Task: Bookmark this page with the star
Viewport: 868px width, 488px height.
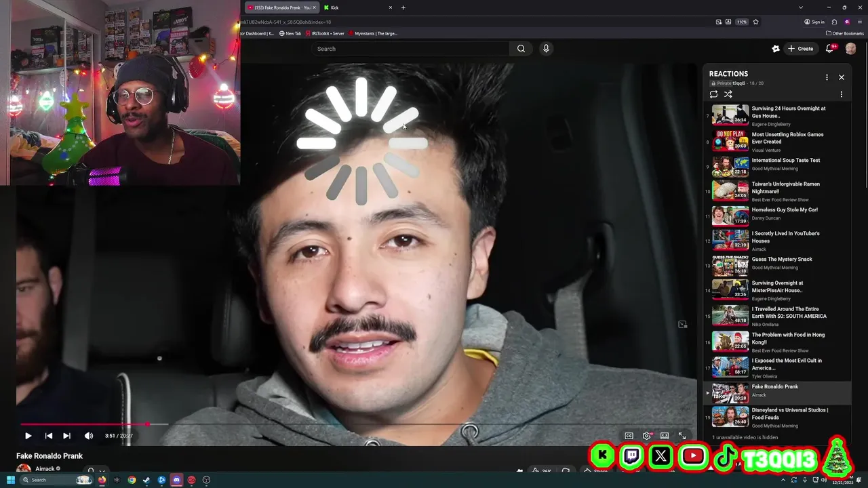Action: tap(755, 22)
